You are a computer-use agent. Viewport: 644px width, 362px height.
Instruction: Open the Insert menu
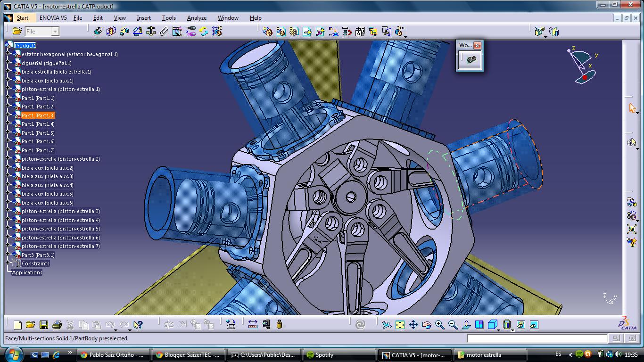tap(144, 18)
